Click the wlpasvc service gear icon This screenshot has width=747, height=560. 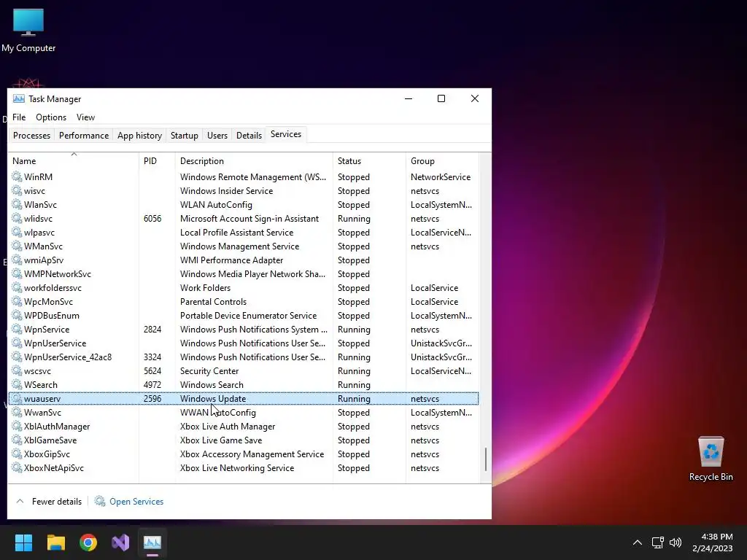pos(17,233)
